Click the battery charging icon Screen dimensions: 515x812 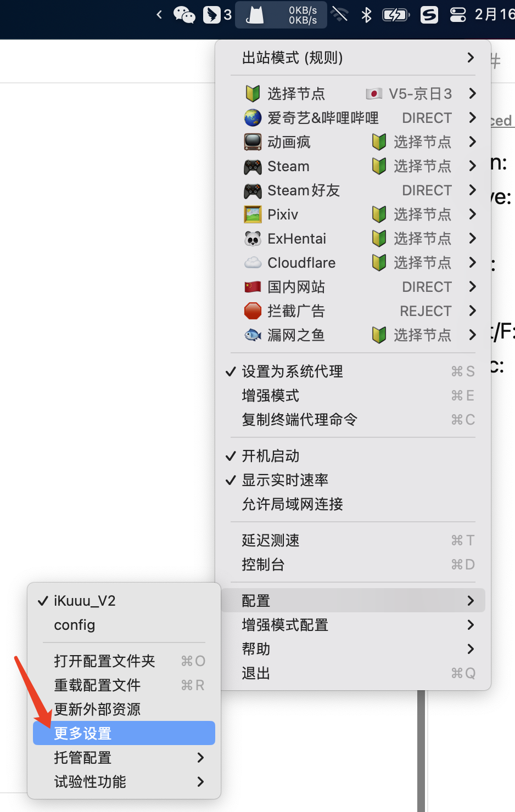click(396, 15)
